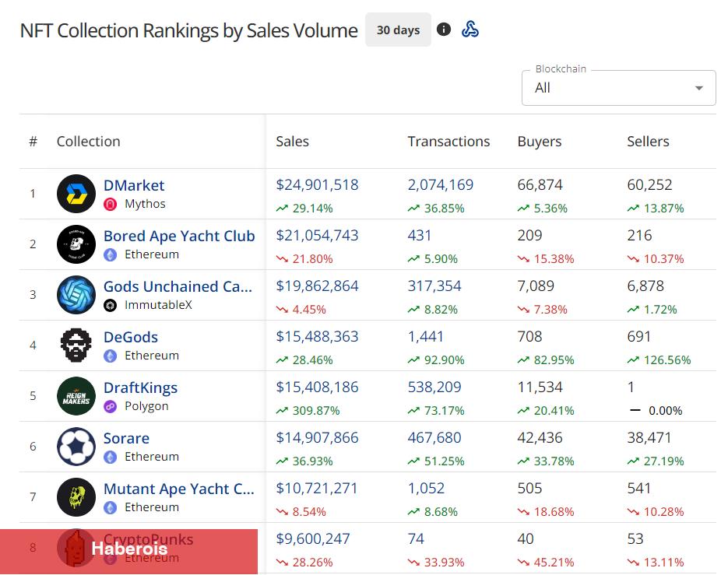This screenshot has height=575, width=728.
Task: Click Sorare buyers count 42,436
Action: (540, 438)
